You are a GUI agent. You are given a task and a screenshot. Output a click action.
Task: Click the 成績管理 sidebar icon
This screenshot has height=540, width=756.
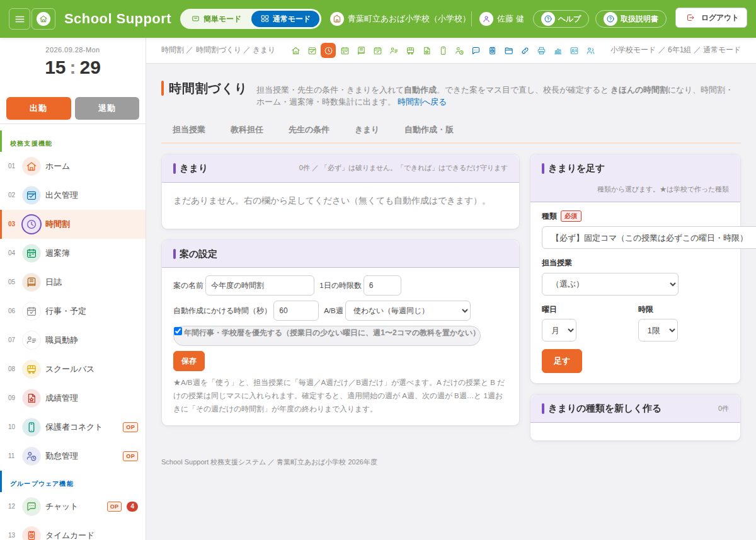click(x=31, y=398)
